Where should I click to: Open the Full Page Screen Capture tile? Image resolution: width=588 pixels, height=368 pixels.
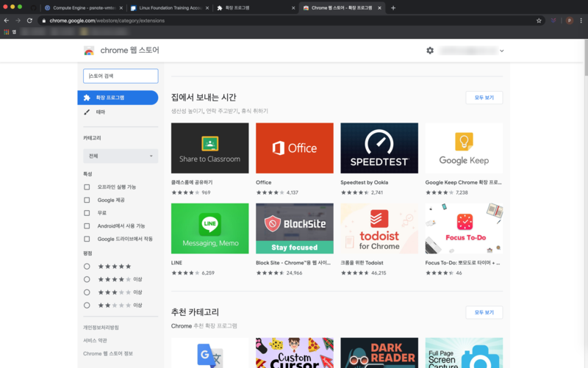coord(464,353)
